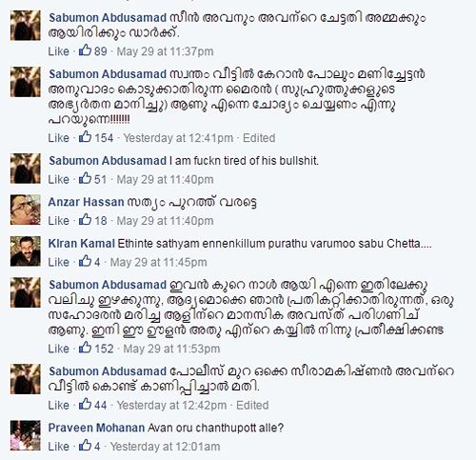Viewport: 476px width, 460px height.
Task: Open timestamp May 29 at 11:53pm
Action: click(171, 349)
